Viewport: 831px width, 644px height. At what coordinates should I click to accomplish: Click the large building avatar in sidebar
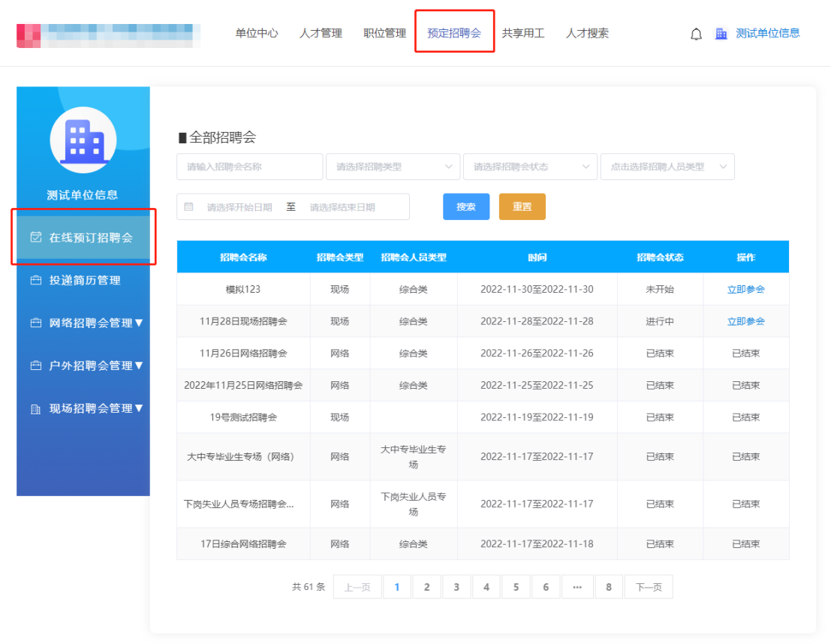pyautogui.click(x=83, y=140)
